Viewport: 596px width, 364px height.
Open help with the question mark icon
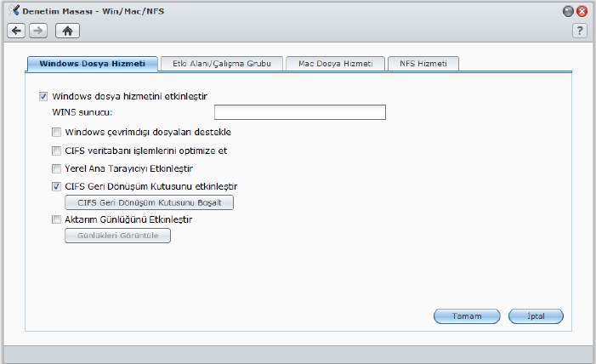point(580,31)
